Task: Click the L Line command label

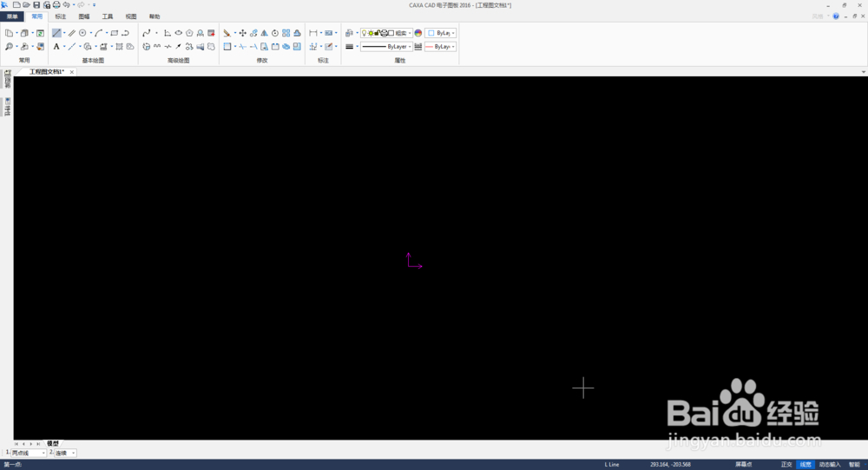Action: coord(612,465)
